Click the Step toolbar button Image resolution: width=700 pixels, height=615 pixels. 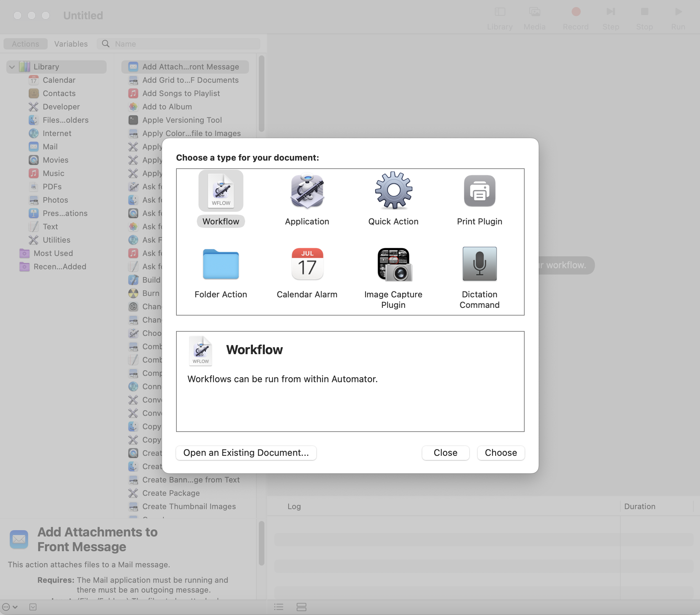pyautogui.click(x=611, y=18)
